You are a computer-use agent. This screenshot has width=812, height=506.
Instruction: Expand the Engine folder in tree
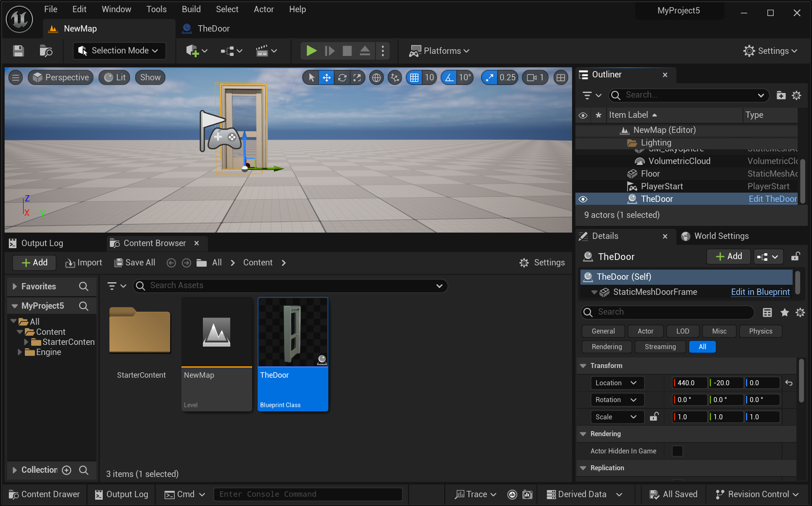[x=19, y=352]
